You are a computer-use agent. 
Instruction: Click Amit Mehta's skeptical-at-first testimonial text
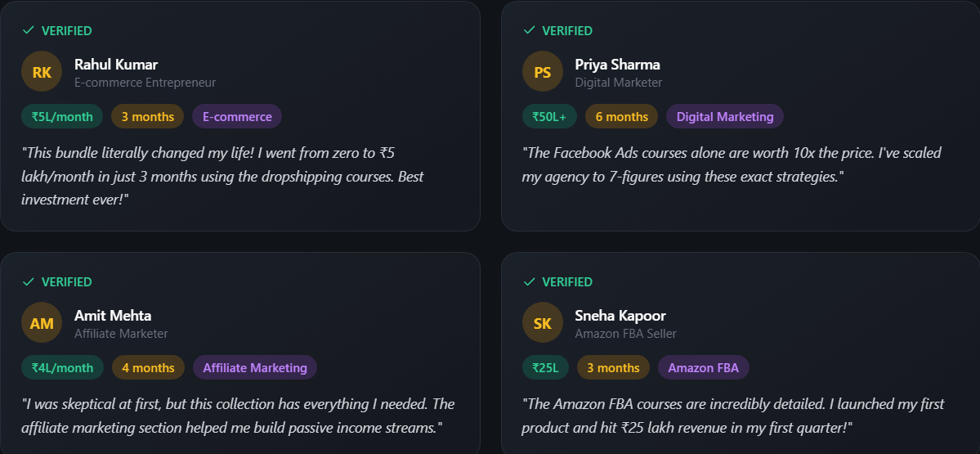click(238, 416)
